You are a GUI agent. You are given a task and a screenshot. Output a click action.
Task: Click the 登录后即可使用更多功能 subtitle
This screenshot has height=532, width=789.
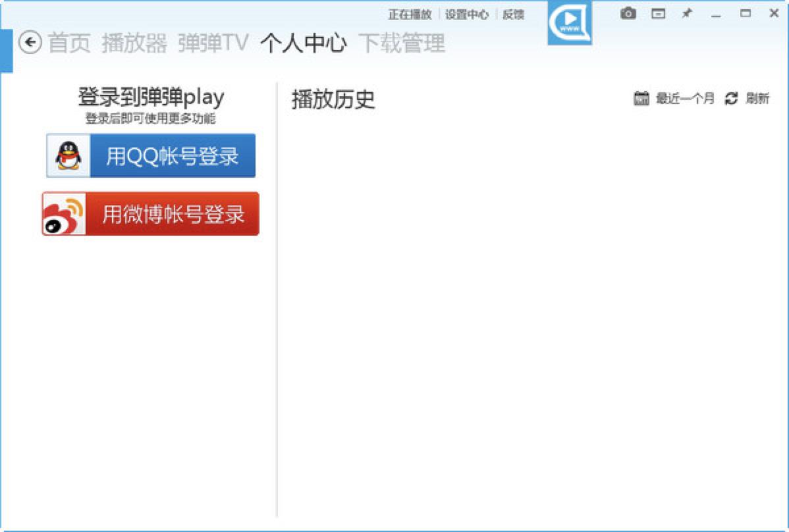[150, 119]
